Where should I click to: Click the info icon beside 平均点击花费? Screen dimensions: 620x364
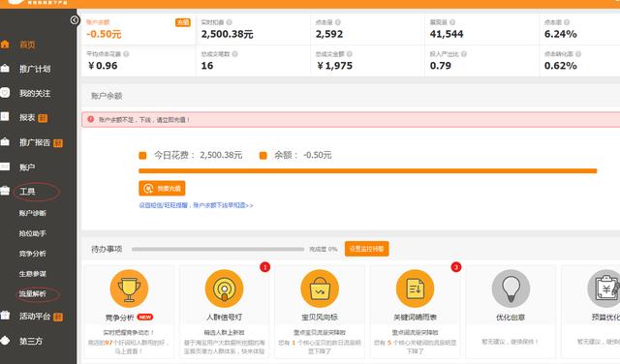(126, 54)
